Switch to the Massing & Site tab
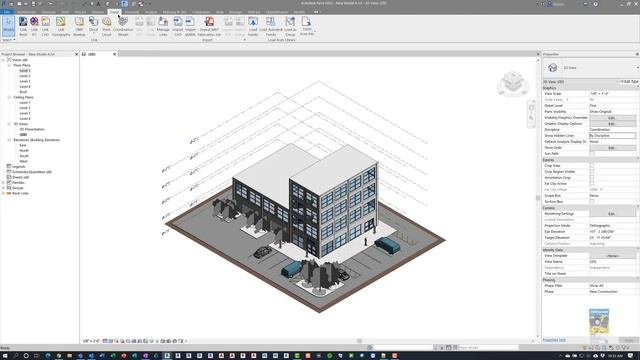The width and height of the screenshot is (640, 360). tap(174, 12)
